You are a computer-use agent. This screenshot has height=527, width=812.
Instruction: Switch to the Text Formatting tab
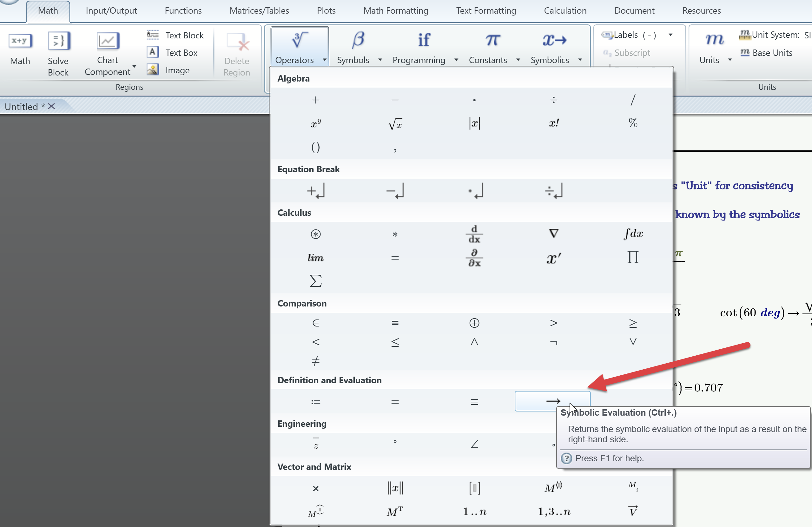(486, 10)
